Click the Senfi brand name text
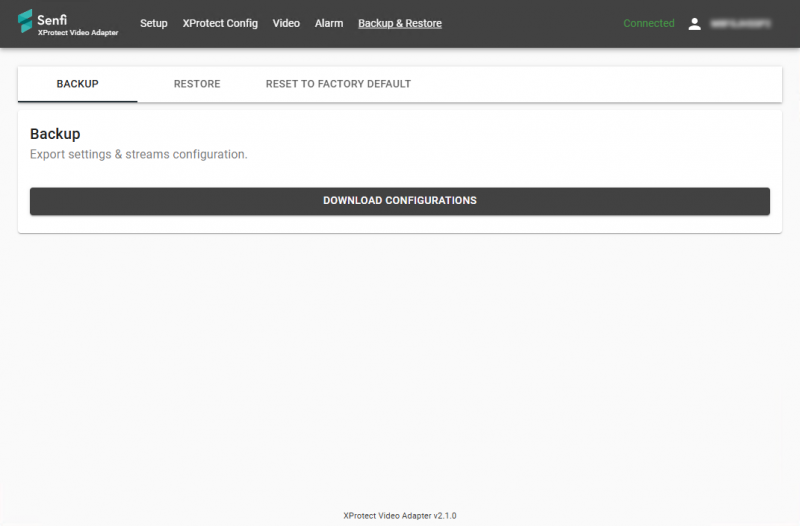This screenshot has width=800, height=526. coord(51,18)
